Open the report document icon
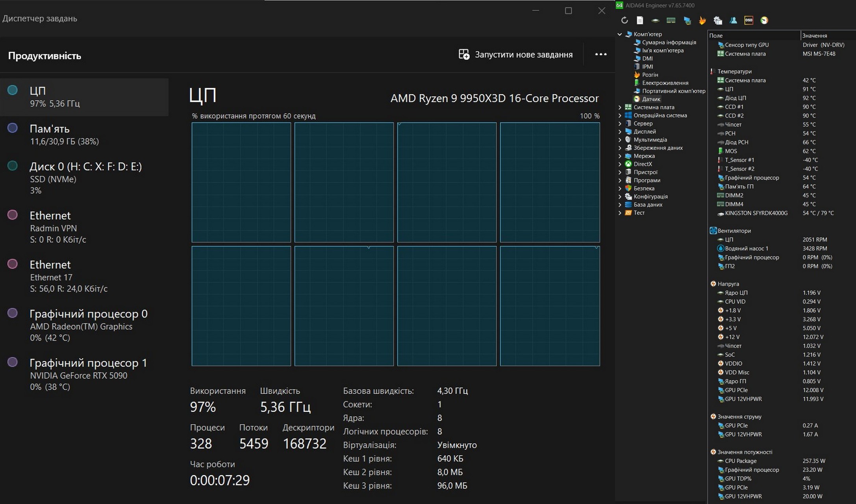 click(640, 20)
